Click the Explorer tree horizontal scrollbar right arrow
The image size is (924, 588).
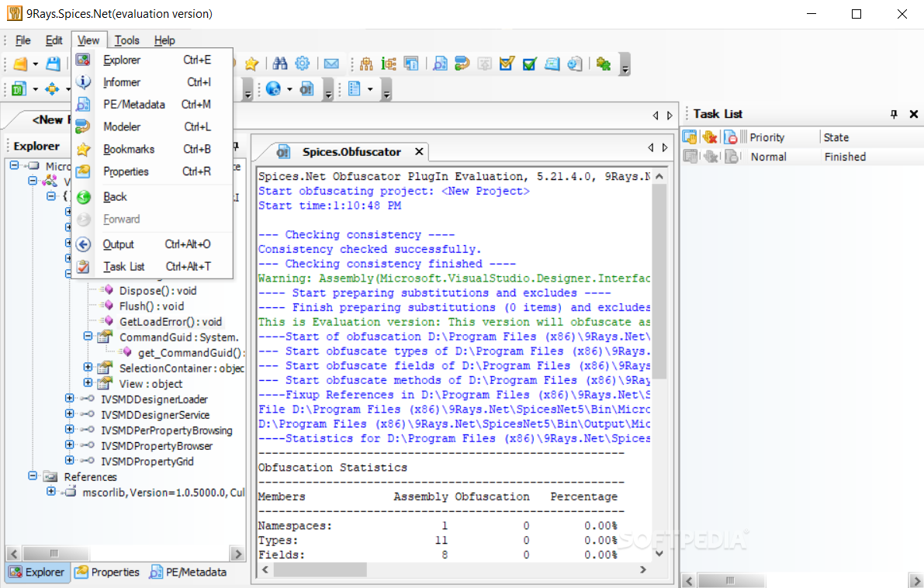[x=237, y=553]
